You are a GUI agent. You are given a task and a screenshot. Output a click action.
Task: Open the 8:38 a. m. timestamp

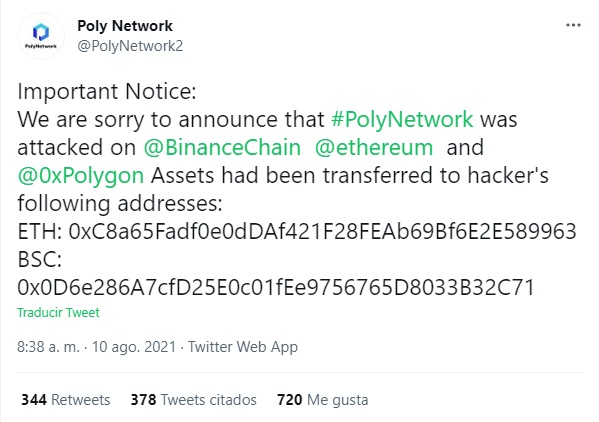tap(49, 347)
